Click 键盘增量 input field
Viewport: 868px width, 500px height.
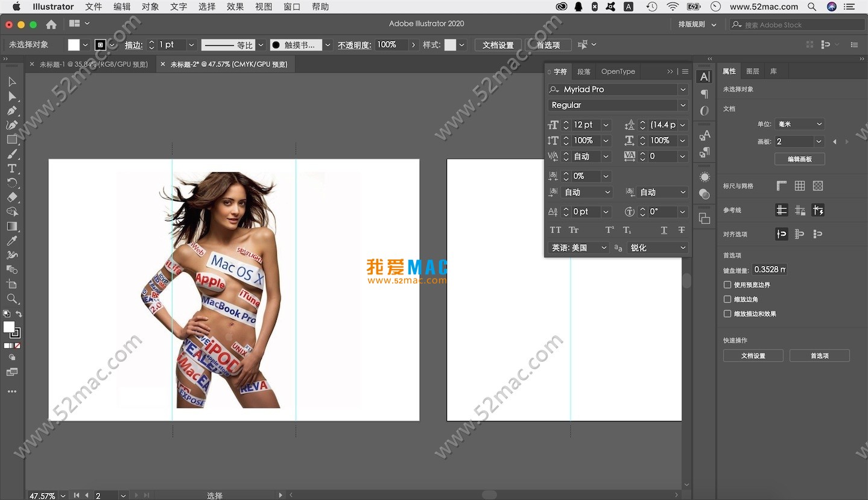pos(770,270)
